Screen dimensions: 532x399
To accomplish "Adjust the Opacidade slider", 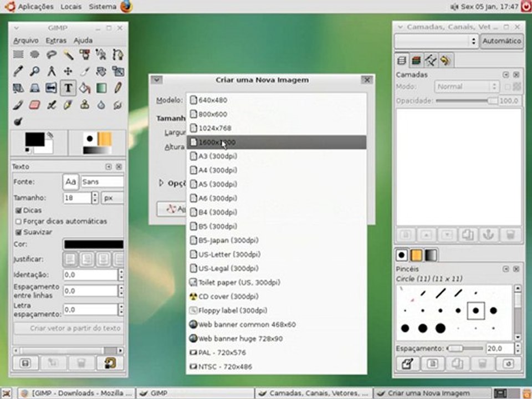I will coord(467,101).
